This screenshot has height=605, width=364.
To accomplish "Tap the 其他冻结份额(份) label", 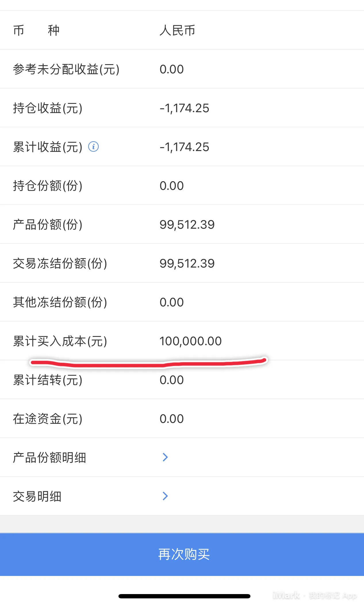I will click(x=60, y=302).
